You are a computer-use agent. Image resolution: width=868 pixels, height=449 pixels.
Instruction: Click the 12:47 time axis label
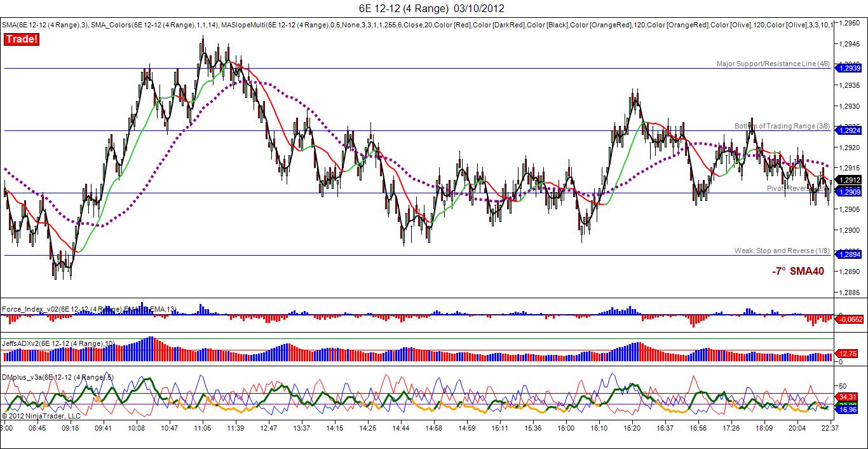point(268,429)
